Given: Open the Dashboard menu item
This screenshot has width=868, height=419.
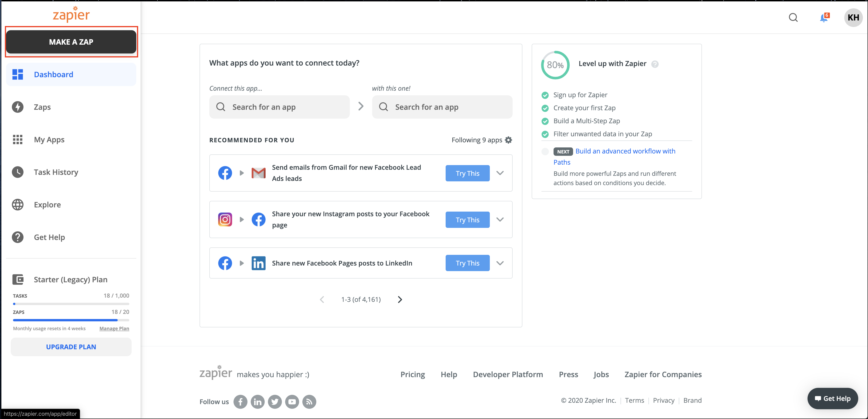Looking at the screenshot, I should coord(71,74).
